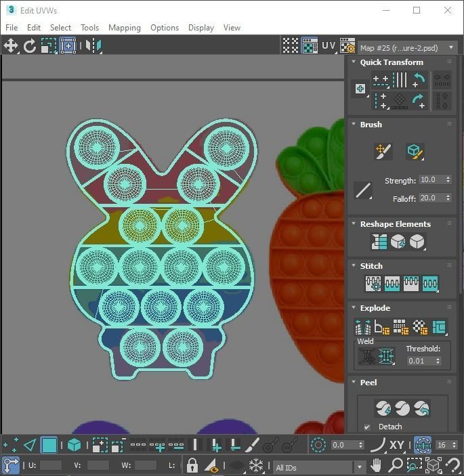464x476 pixels.
Task: Click the U coordinate input field
Action: [x=50, y=465]
